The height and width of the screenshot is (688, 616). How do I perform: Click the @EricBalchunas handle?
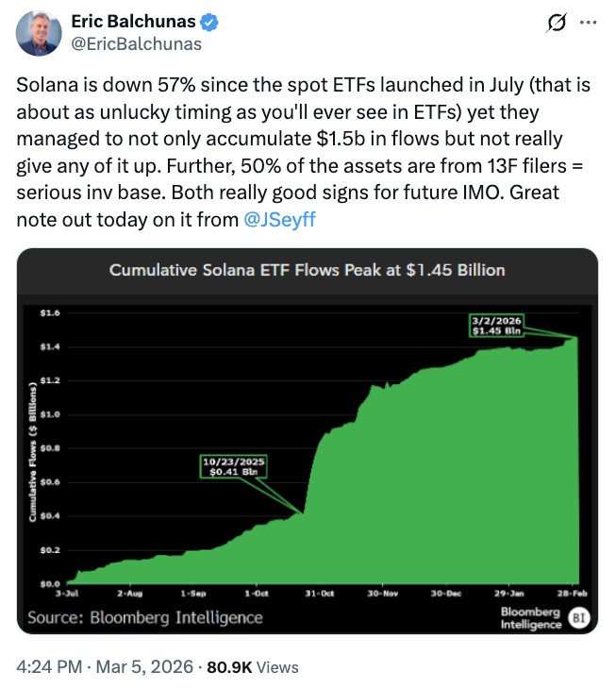pyautogui.click(x=136, y=42)
